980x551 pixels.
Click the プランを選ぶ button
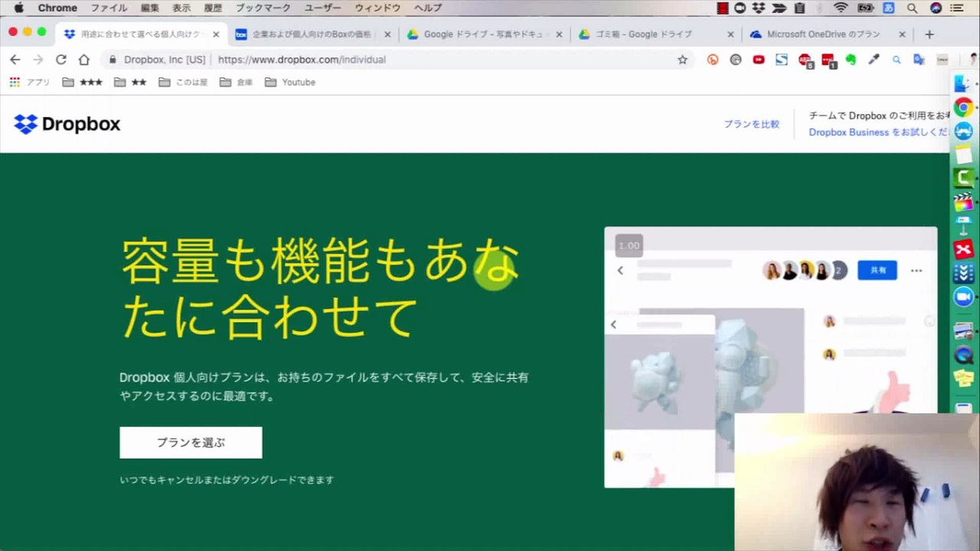point(191,442)
